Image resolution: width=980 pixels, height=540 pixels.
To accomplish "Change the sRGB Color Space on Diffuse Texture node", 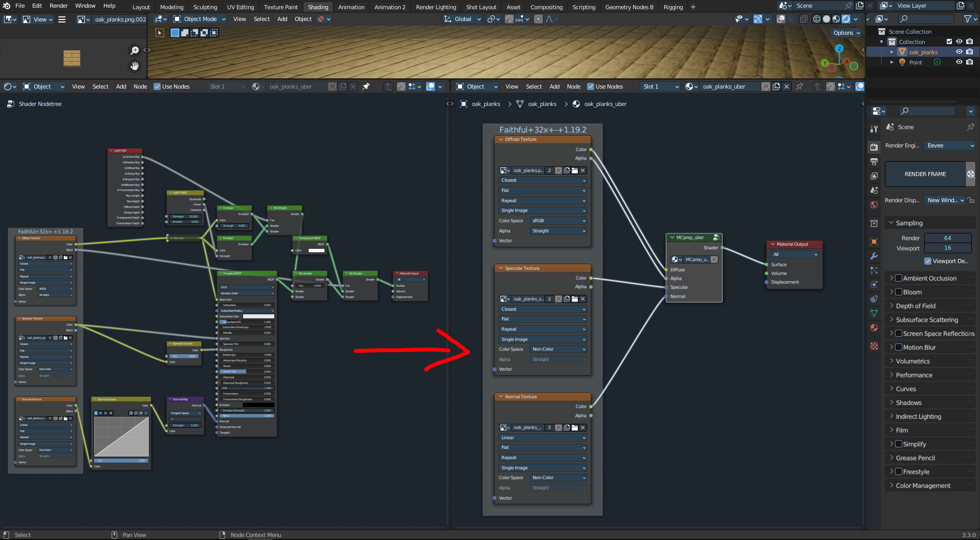I will coord(558,221).
